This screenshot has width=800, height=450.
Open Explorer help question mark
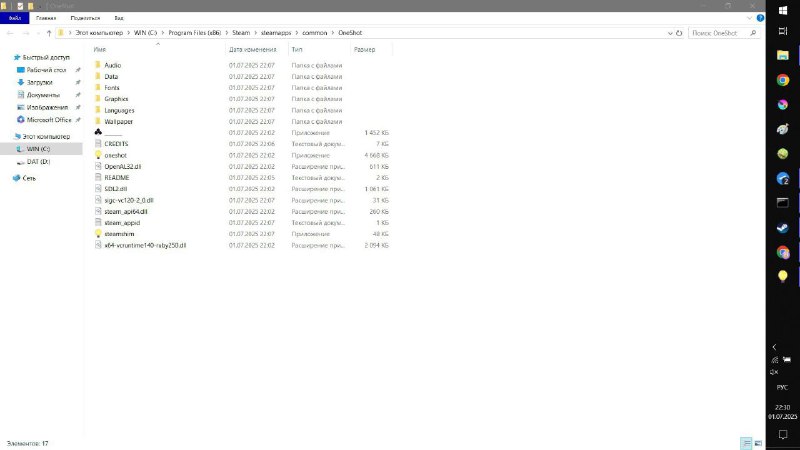point(760,18)
